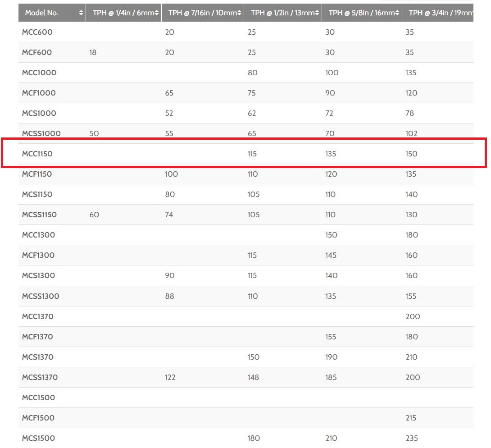Click the 88 value in MCSS1300 row
491x448 pixels.
coord(169,296)
